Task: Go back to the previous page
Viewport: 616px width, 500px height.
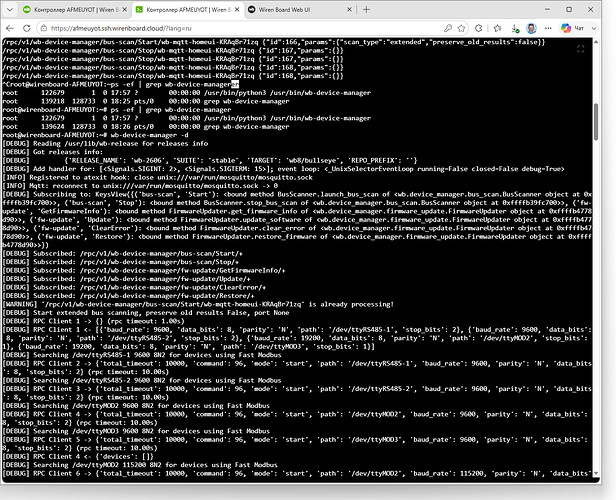Action: point(10,28)
